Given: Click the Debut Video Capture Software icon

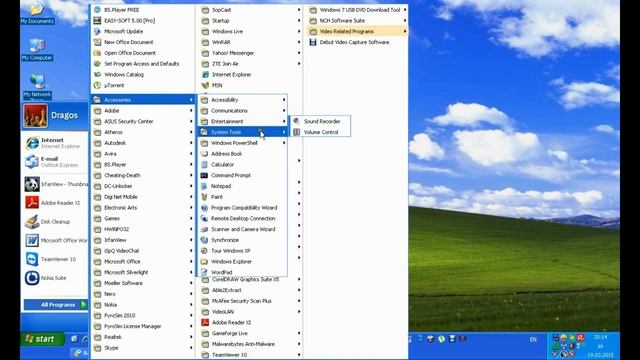Looking at the screenshot, I should coord(313,42).
